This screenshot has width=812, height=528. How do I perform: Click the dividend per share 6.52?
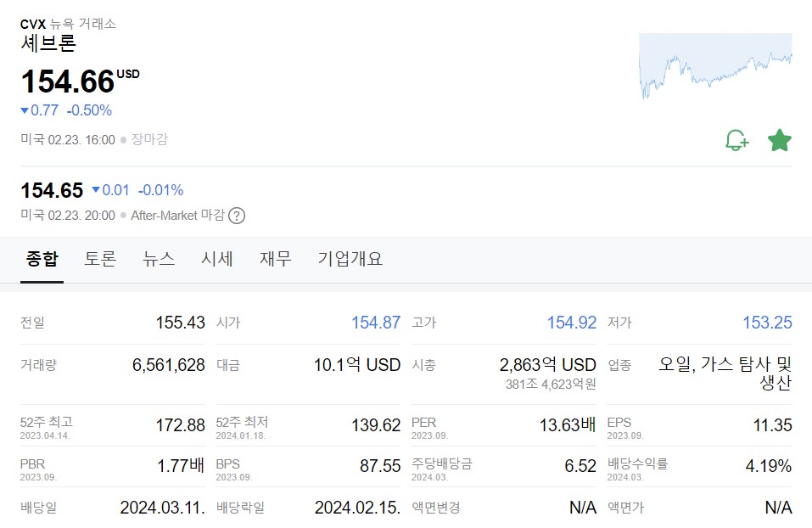580,465
